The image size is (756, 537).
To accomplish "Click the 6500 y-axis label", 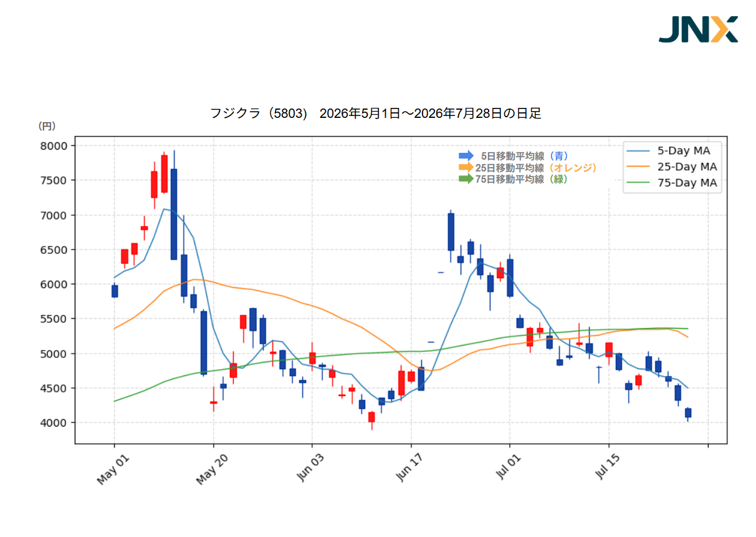I will [x=55, y=249].
